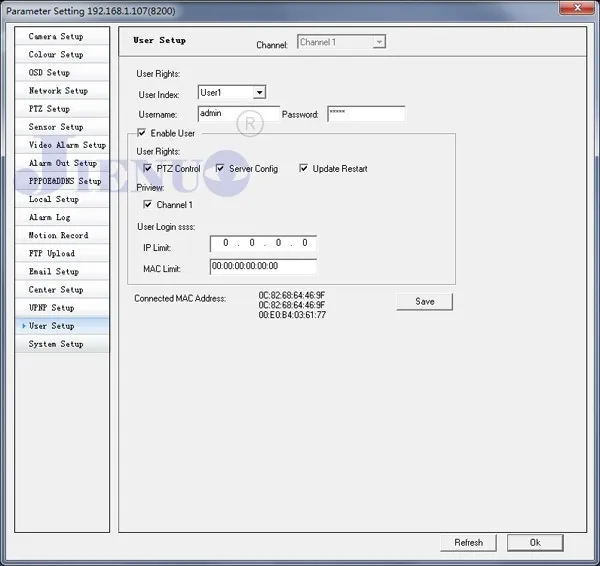Select System Setup in sidebar
600x566 pixels.
point(62,344)
